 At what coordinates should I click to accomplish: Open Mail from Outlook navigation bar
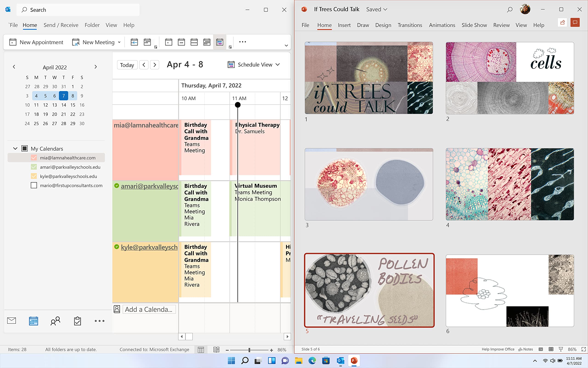click(x=11, y=321)
